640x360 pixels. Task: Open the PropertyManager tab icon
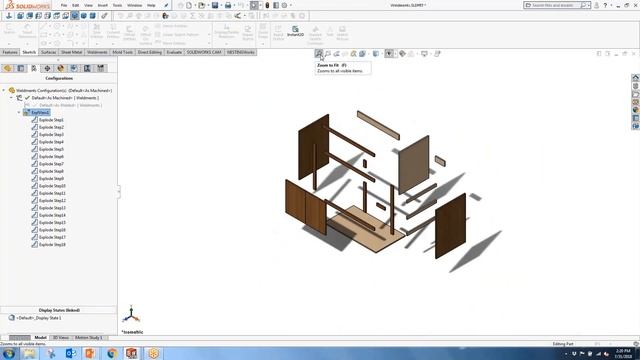click(x=21, y=68)
